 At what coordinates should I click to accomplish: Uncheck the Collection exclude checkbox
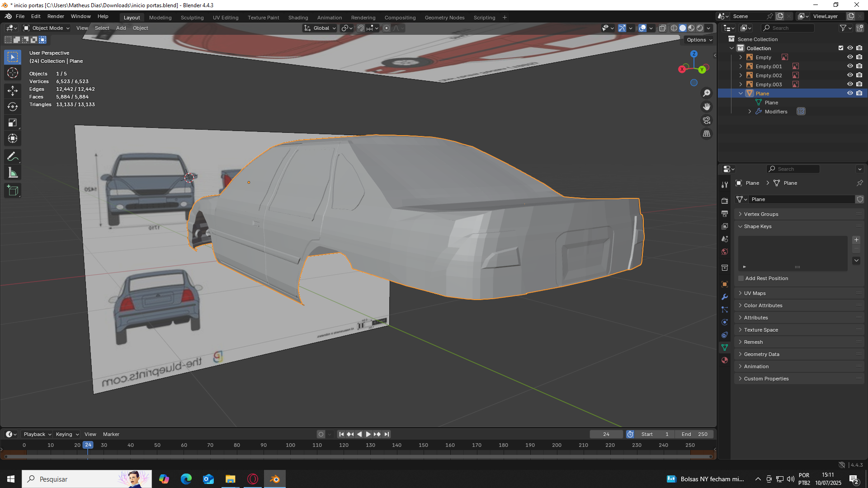coord(840,48)
